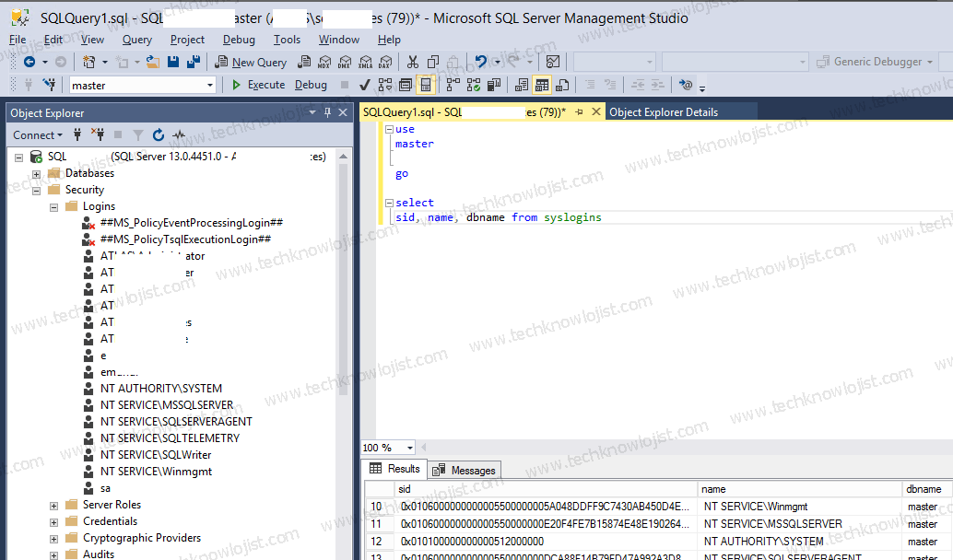The width and height of the screenshot is (953, 560).
Task: Open a new MDX query
Action: 324,62
